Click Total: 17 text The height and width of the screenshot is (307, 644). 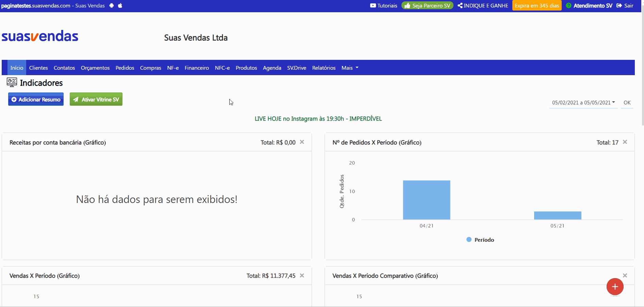(x=607, y=142)
